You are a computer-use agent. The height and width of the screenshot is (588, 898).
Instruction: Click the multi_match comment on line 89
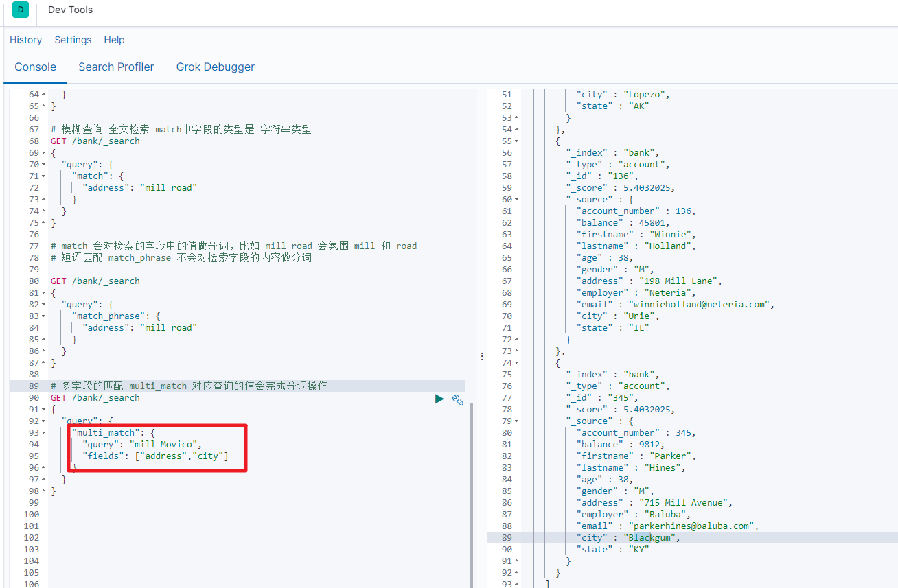189,386
